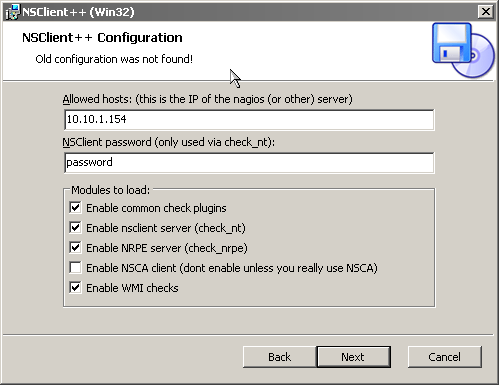Image resolution: width=499 pixels, height=385 pixels.
Task: Close the NSClient++ (Win32) installer window
Action: (486, 12)
